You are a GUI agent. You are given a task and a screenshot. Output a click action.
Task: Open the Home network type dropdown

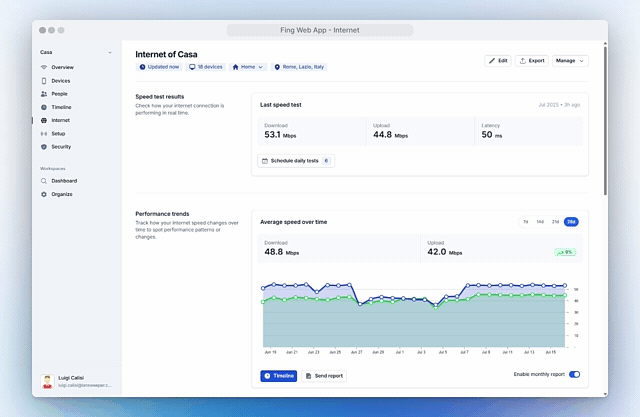(x=248, y=67)
